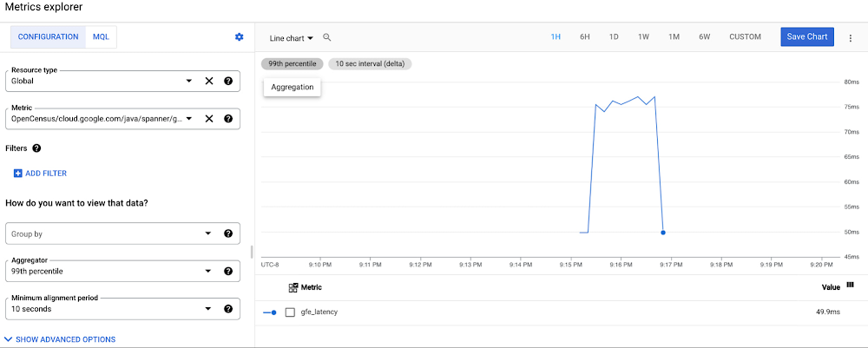Click the legend column settings icon
This screenshot has width=868, height=348.
850,286
